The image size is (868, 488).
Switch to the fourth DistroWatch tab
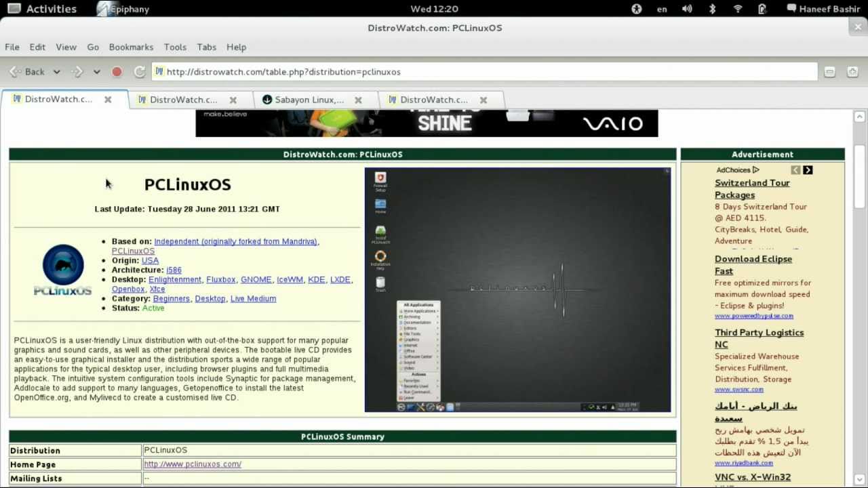(433, 100)
